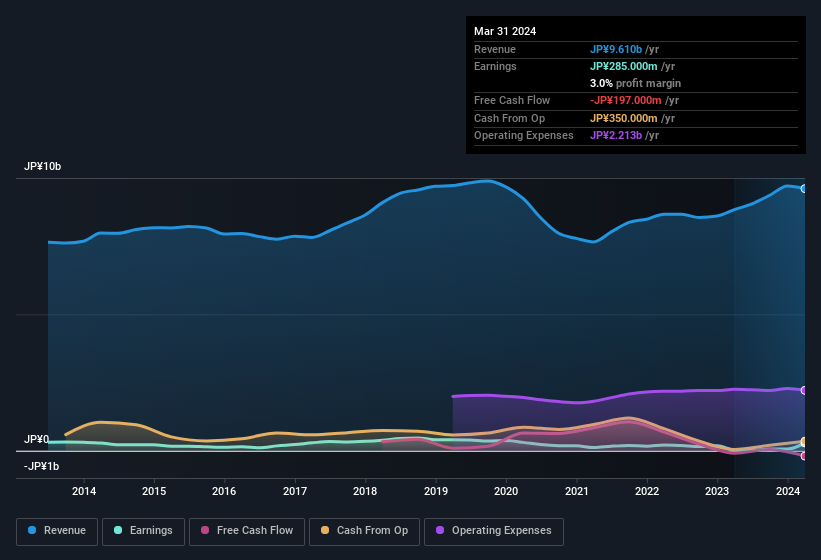Toggle the Cash From Op legend button
Viewport: 821px width, 560px height.
click(x=364, y=531)
